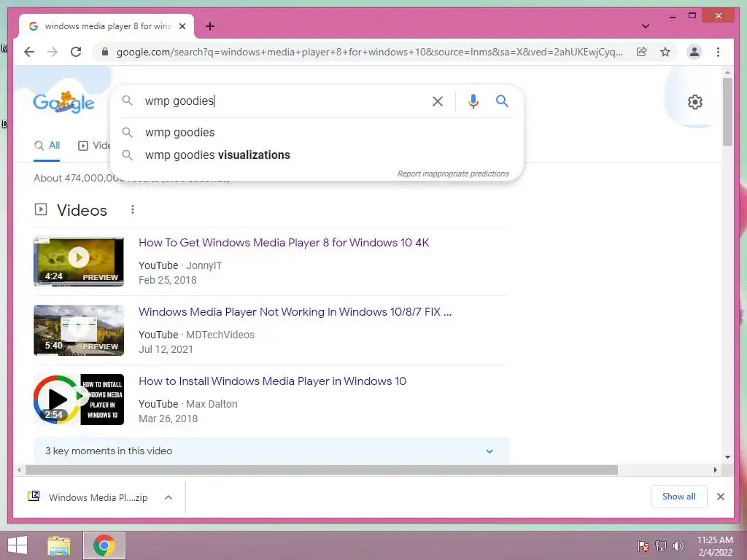Open the Videos section three-dot options
Screen dimensions: 747x560
[133, 209]
